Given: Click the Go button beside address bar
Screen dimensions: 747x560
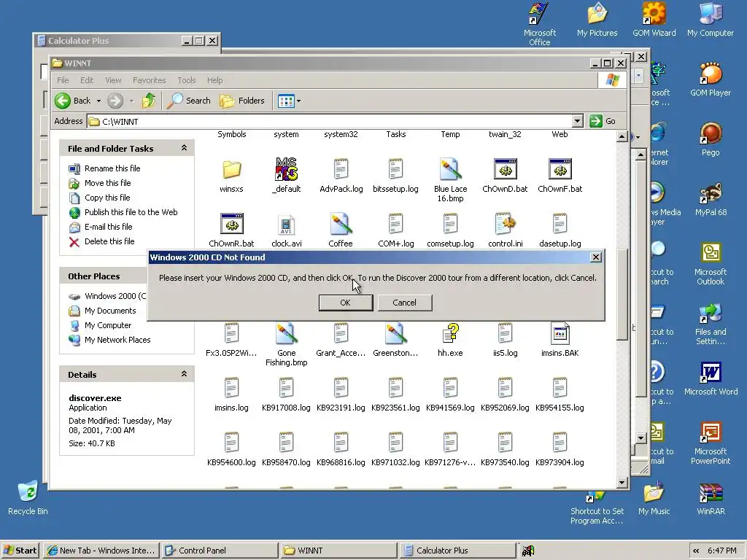Looking at the screenshot, I should (x=603, y=121).
